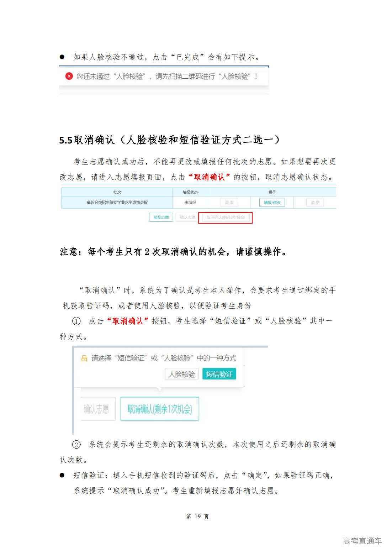Click 取消确认(剩余2次机会) in the red box
Viewport: 392px width, 555px height.
[x=226, y=218]
